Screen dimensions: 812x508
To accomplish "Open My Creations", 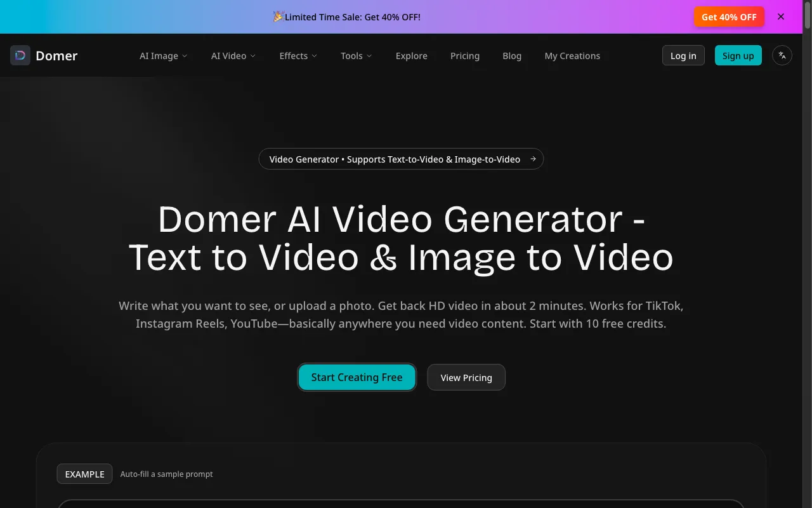I will (572, 56).
